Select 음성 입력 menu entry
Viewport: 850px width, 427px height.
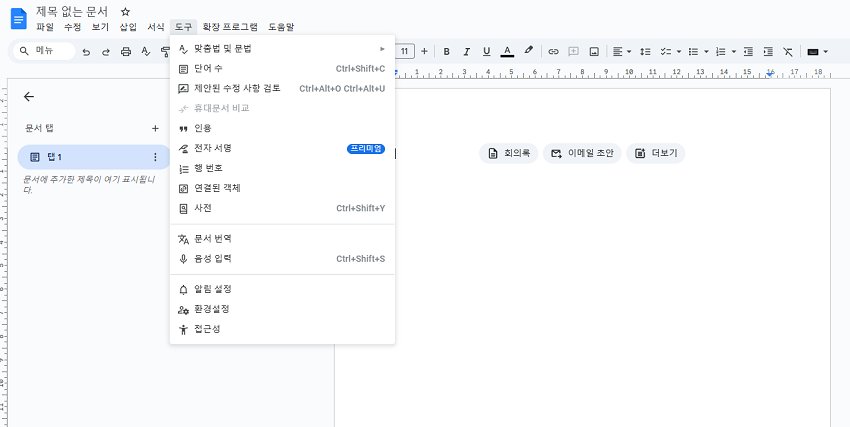click(x=282, y=258)
